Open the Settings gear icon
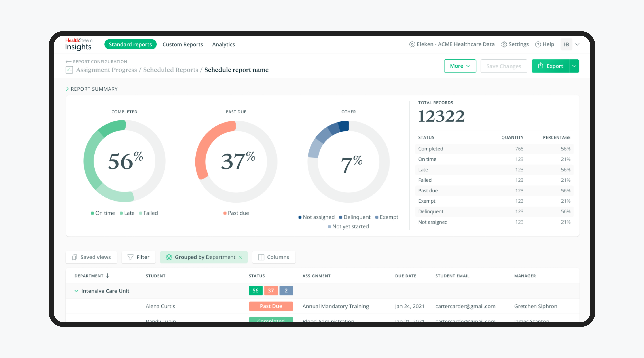The image size is (644, 358). coord(504,44)
